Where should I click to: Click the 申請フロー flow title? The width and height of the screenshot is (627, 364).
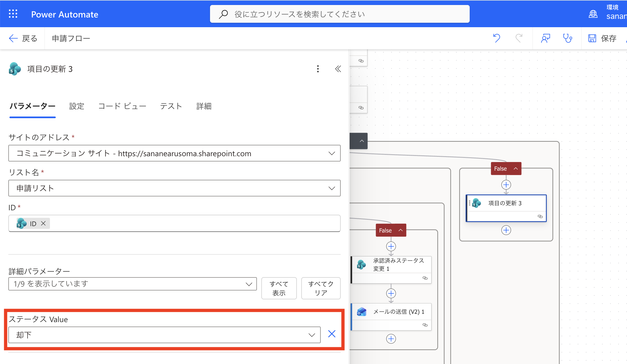click(71, 38)
